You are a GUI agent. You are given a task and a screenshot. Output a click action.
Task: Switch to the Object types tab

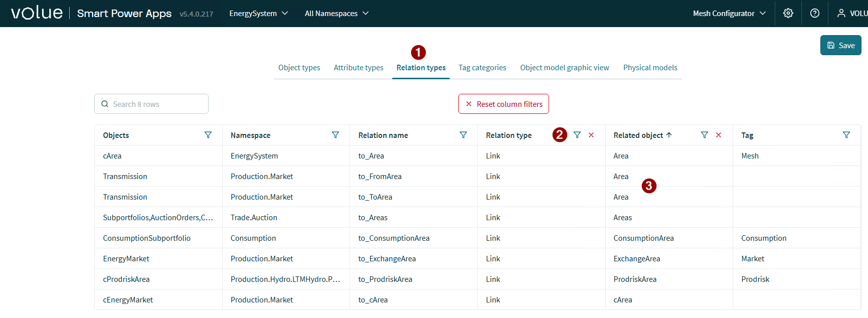click(x=299, y=68)
